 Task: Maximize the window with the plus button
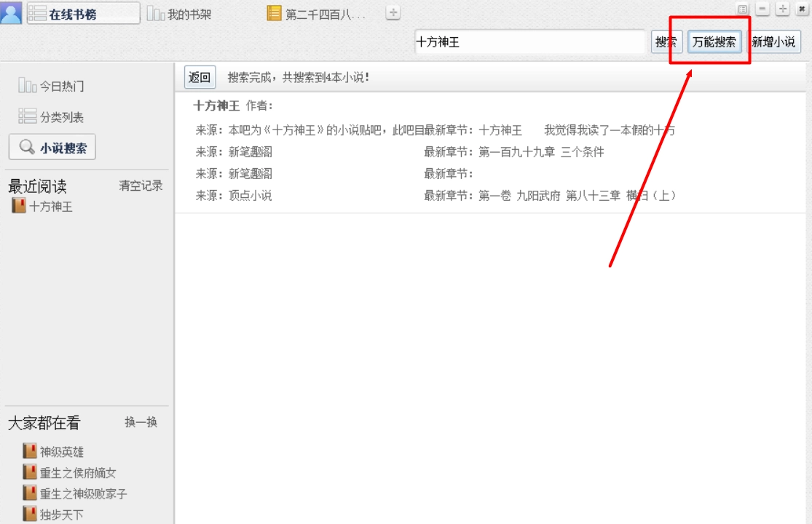[x=782, y=9]
